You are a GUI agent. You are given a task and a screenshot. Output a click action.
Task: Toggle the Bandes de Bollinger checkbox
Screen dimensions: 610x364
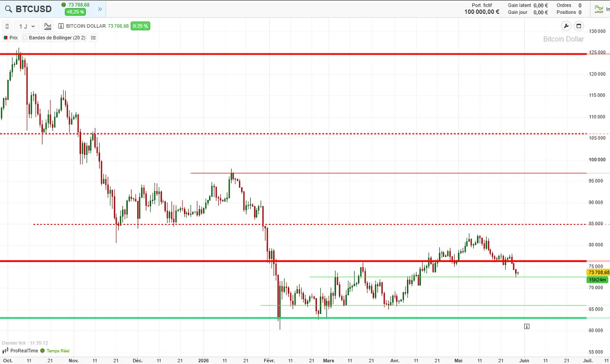[x=25, y=38]
